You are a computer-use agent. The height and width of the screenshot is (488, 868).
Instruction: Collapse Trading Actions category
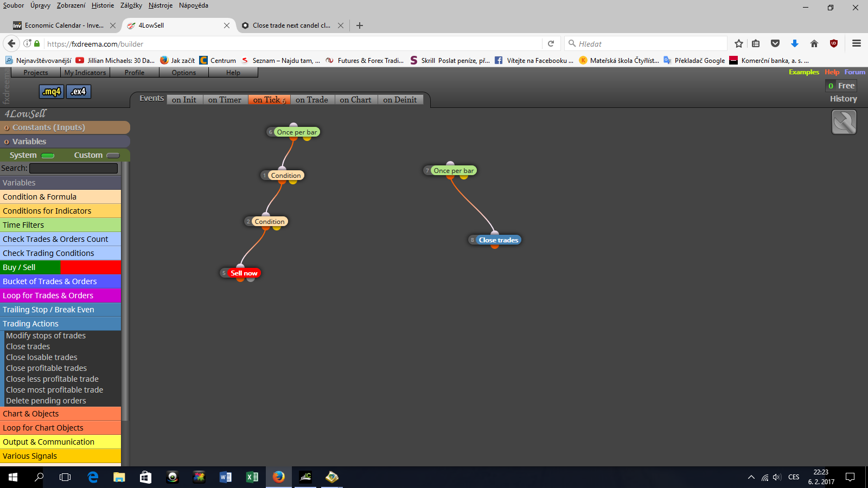60,324
